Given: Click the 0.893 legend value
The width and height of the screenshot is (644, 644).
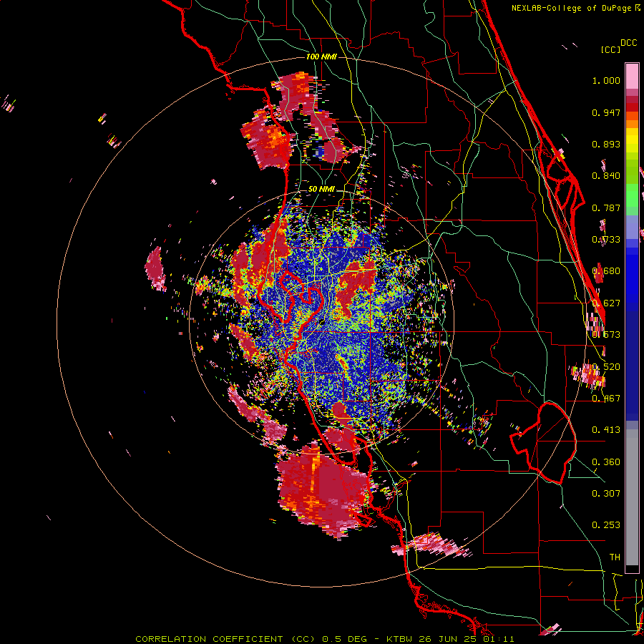Looking at the screenshot, I should [x=606, y=144].
